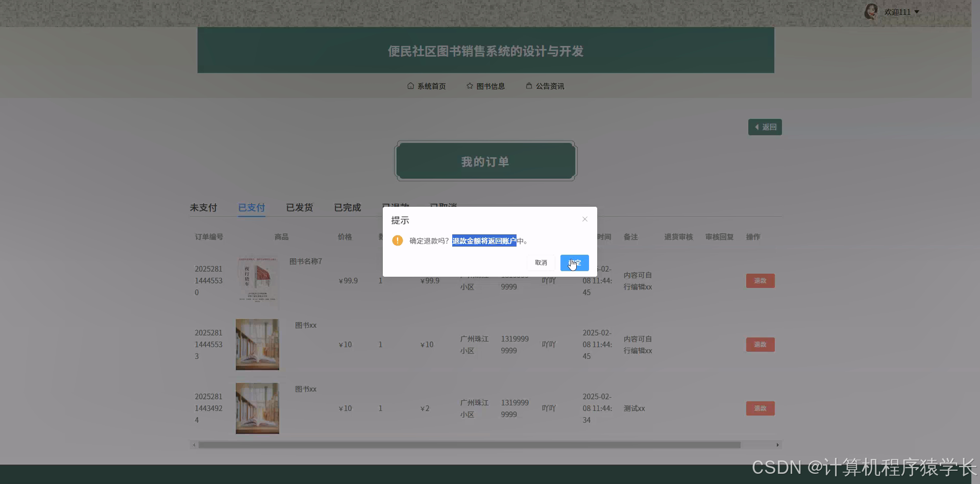Switch to the 未支付 tab
The height and width of the screenshot is (484, 980).
(203, 207)
